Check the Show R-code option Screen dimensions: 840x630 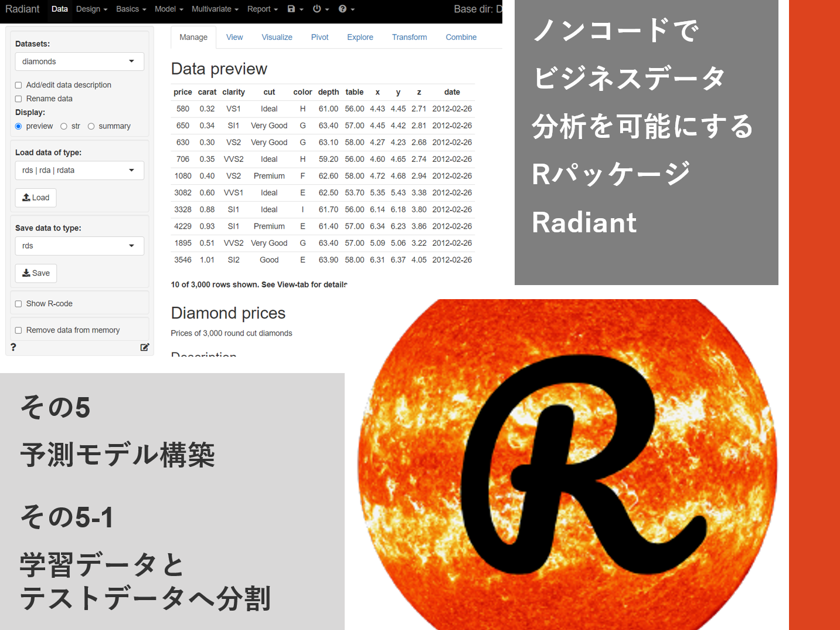[x=18, y=303]
